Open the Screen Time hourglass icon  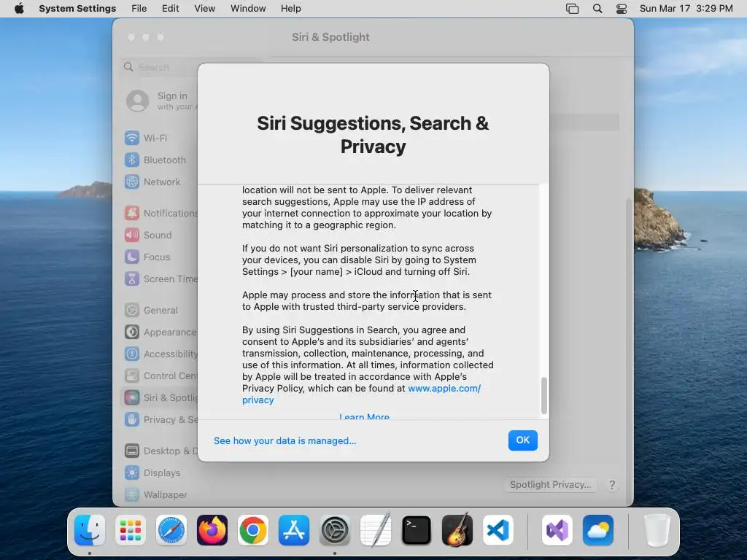pyautogui.click(x=132, y=279)
